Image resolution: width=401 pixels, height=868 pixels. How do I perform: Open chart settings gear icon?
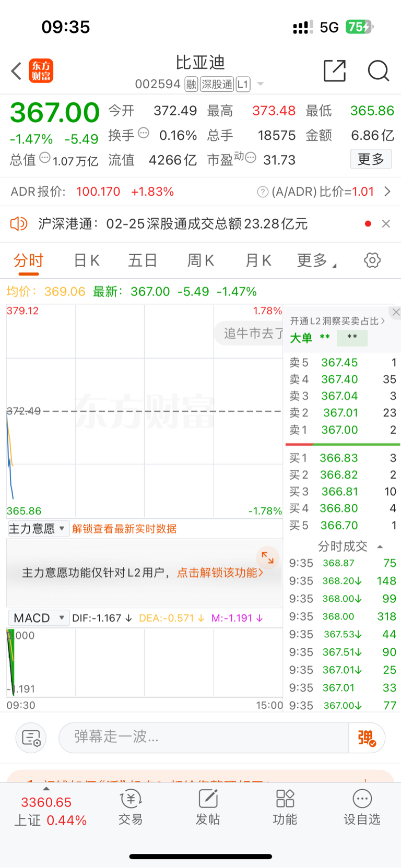pos(372,260)
